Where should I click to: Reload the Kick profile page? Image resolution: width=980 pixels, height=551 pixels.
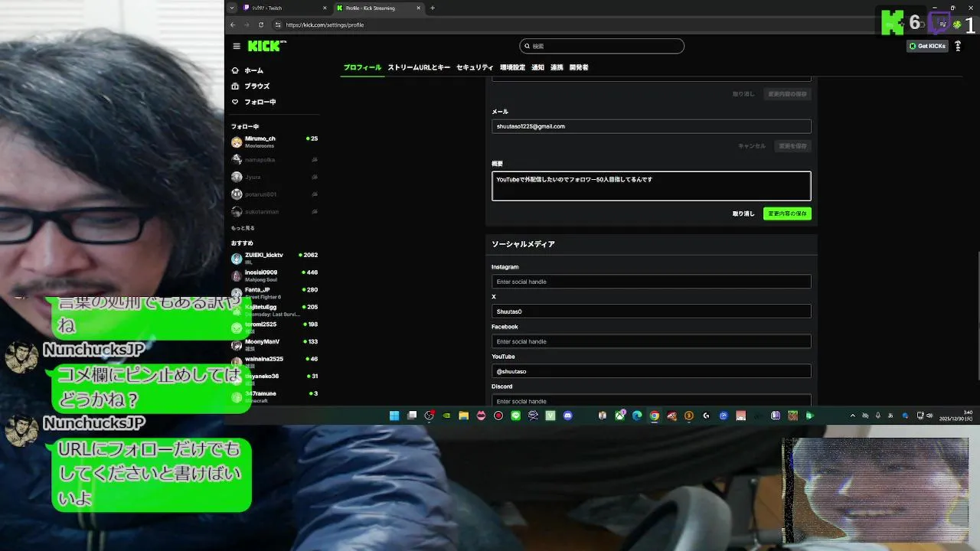point(260,24)
